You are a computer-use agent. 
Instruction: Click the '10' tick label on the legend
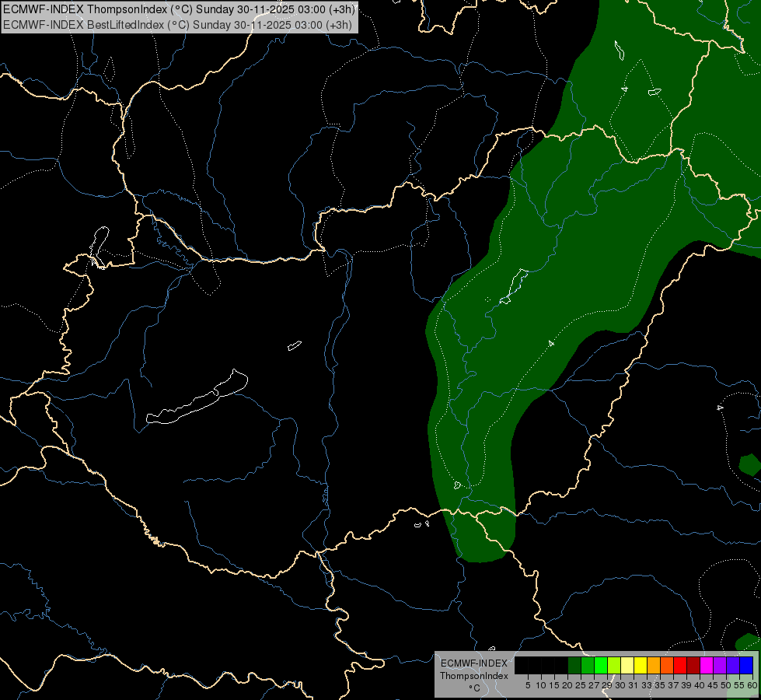pos(541,685)
